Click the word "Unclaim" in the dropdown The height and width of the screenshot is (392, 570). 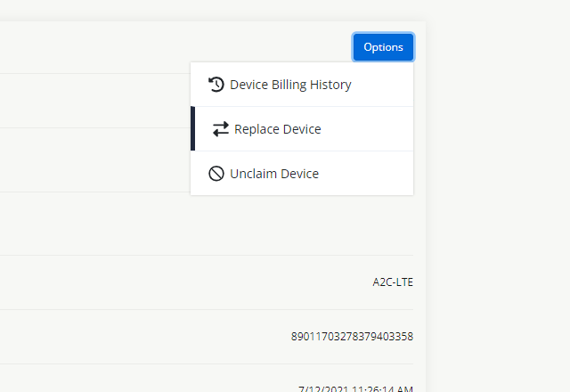tap(253, 174)
